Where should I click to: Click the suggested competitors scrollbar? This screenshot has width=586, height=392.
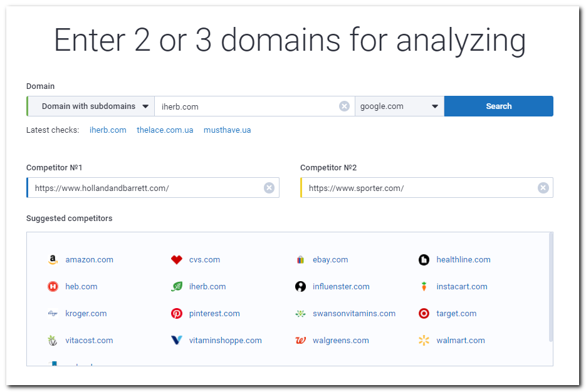click(550, 287)
